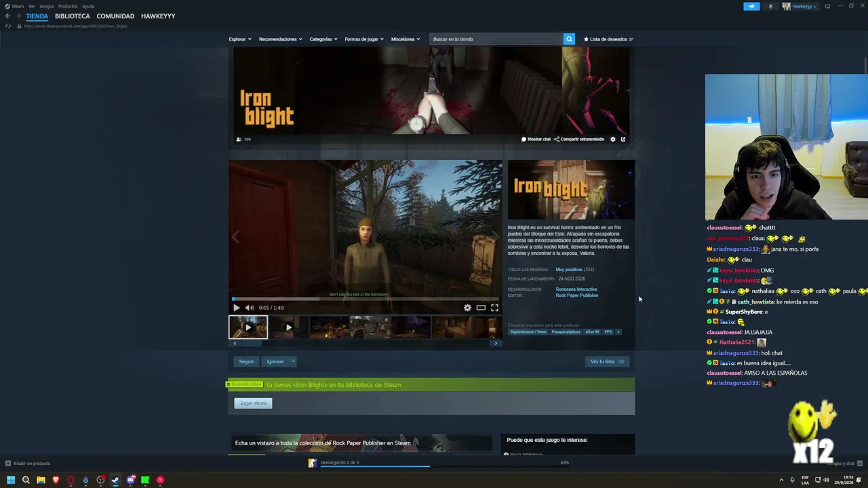868x488 pixels.
Task: Click the Jugar ahora button
Action: (x=253, y=403)
